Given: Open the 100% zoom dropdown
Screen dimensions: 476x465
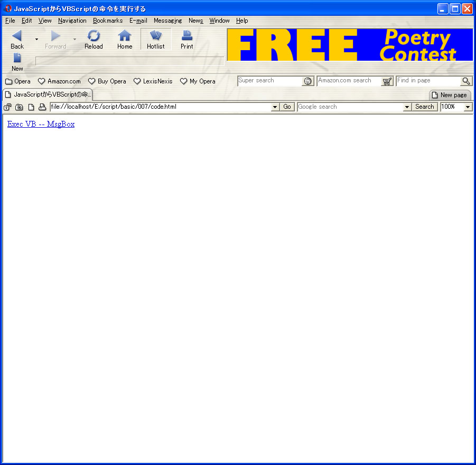Looking at the screenshot, I should point(468,107).
